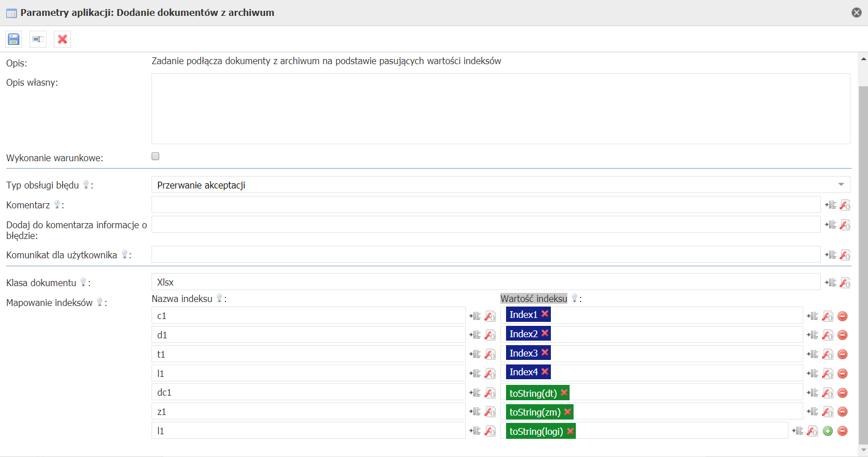
Task: Delete the toString(dt) tag
Action: click(564, 392)
